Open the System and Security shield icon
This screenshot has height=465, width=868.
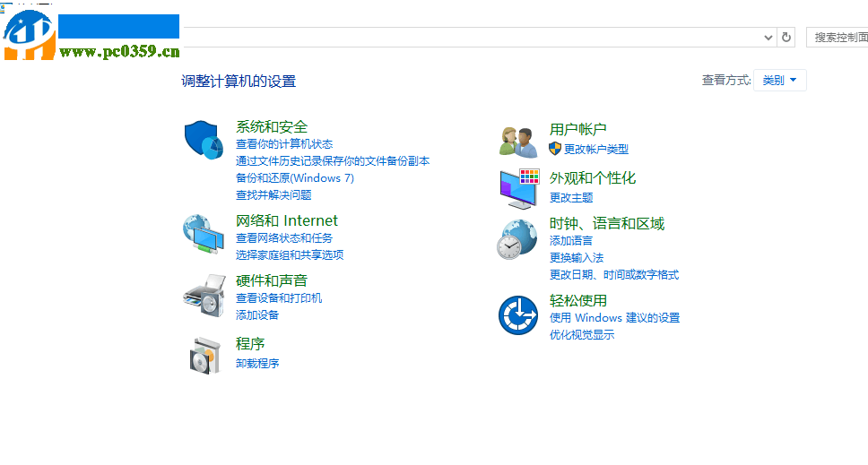click(204, 140)
